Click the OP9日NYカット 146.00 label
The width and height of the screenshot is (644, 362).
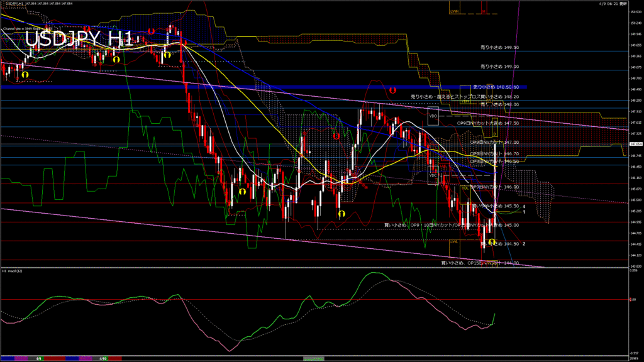coord(494,187)
